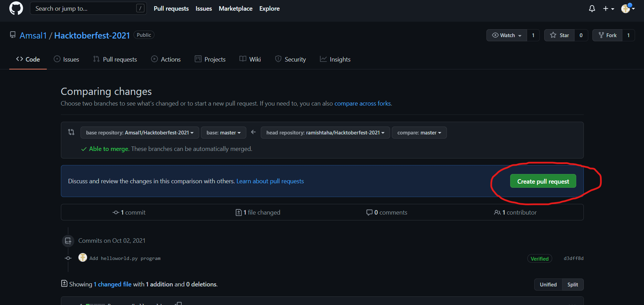Open commit hash d3dff8d
This screenshot has height=305, width=644.
(x=573, y=258)
